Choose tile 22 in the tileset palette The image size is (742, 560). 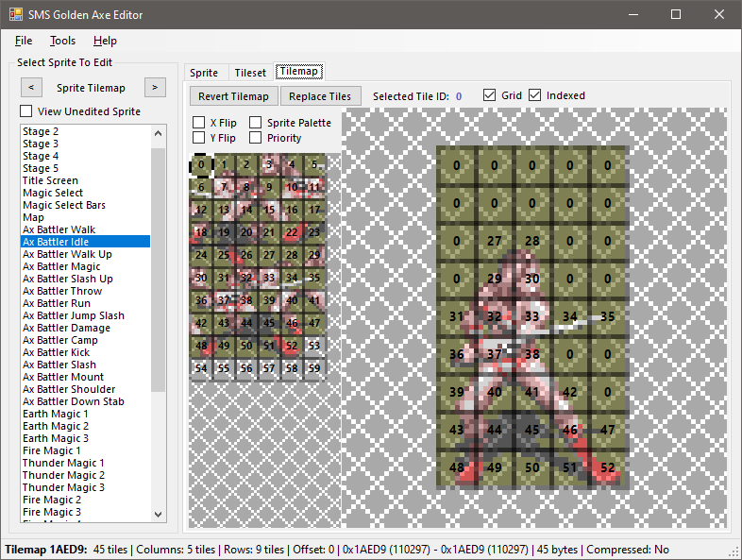pos(292,232)
